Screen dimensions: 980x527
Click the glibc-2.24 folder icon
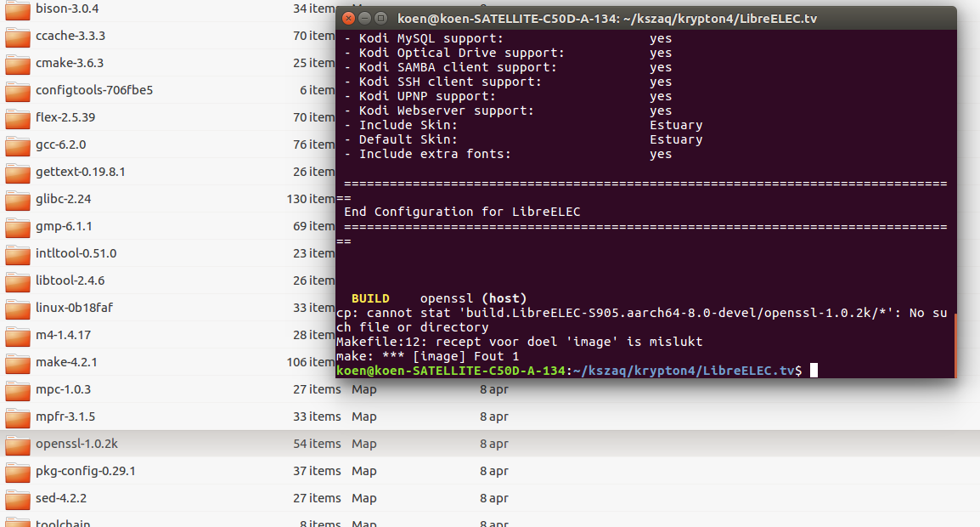tap(17, 200)
